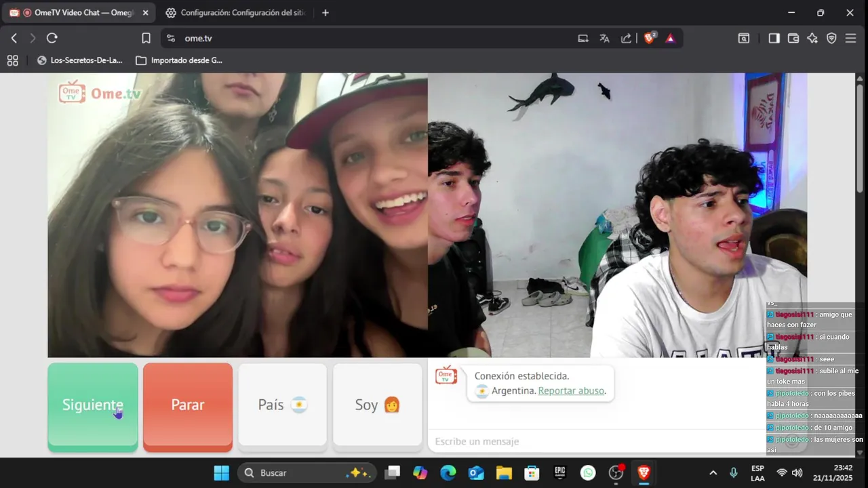The image size is (868, 488).
Task: Go back to previous page
Action: point(14,39)
